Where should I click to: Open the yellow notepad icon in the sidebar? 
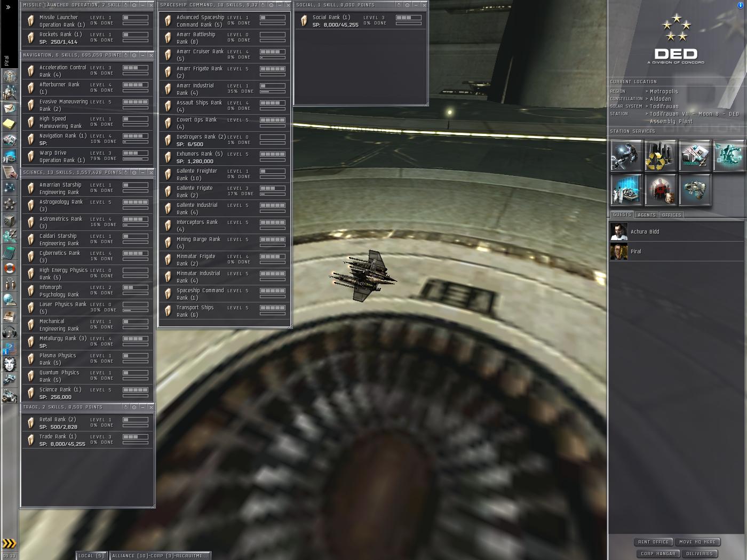point(10,124)
